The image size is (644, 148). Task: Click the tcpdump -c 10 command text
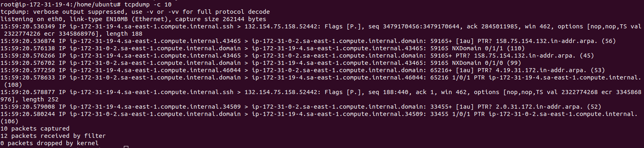148,4
